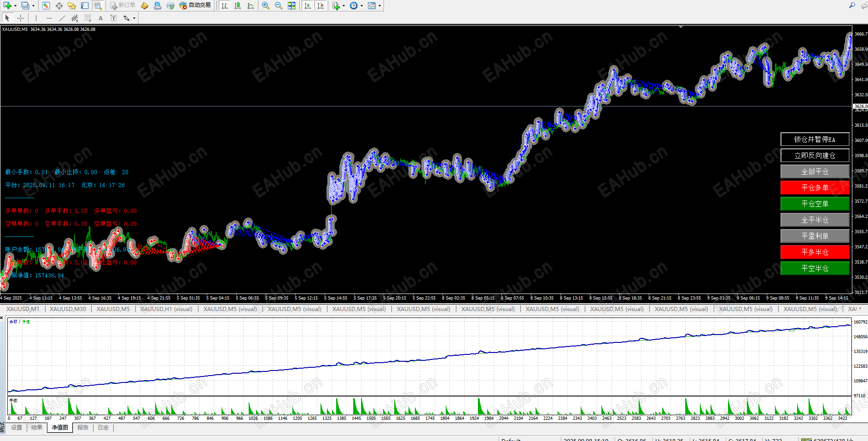Select the horizontal line drawing tool
This screenshot has height=441, width=868.
tap(49, 18)
